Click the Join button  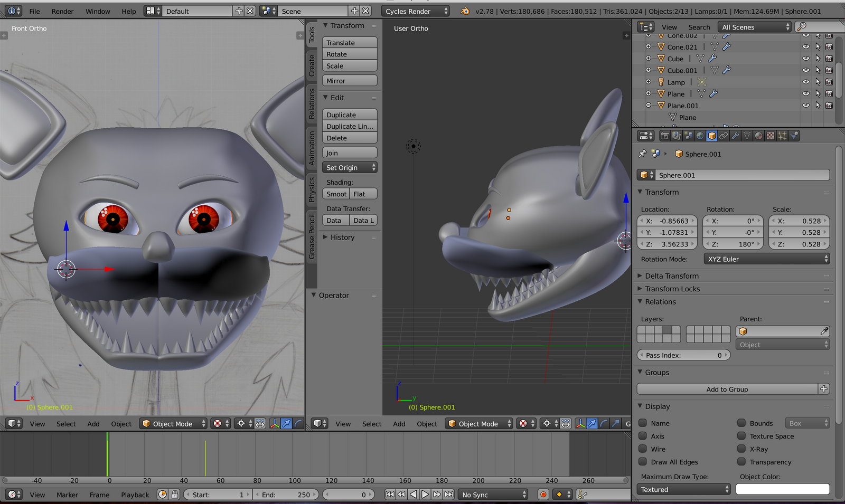[x=350, y=153]
